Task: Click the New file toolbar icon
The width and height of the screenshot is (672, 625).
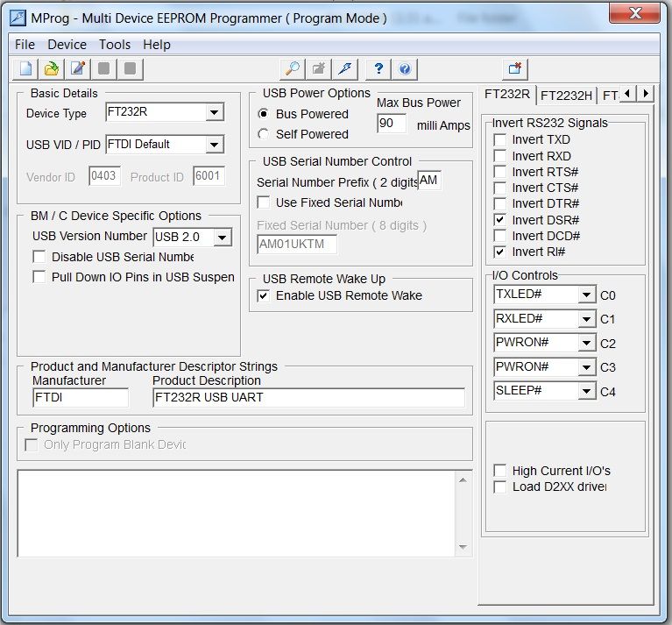Action: pos(27,68)
